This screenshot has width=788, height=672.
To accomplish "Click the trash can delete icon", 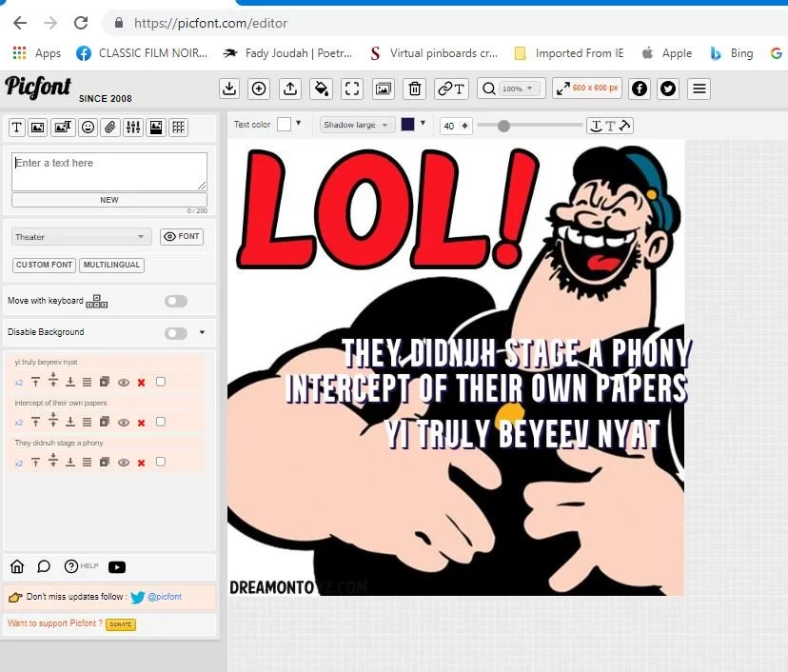I will (415, 89).
